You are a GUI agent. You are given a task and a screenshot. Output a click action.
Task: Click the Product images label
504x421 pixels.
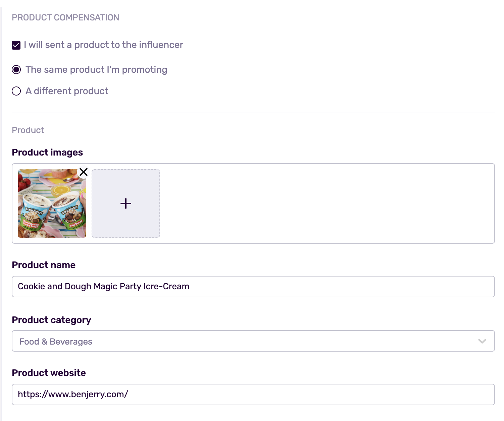pyautogui.click(x=47, y=153)
